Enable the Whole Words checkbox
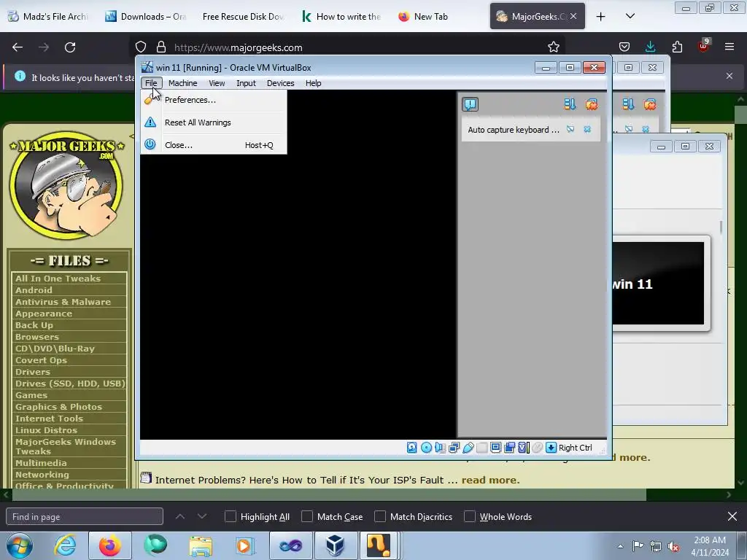The image size is (747, 560). pyautogui.click(x=469, y=516)
